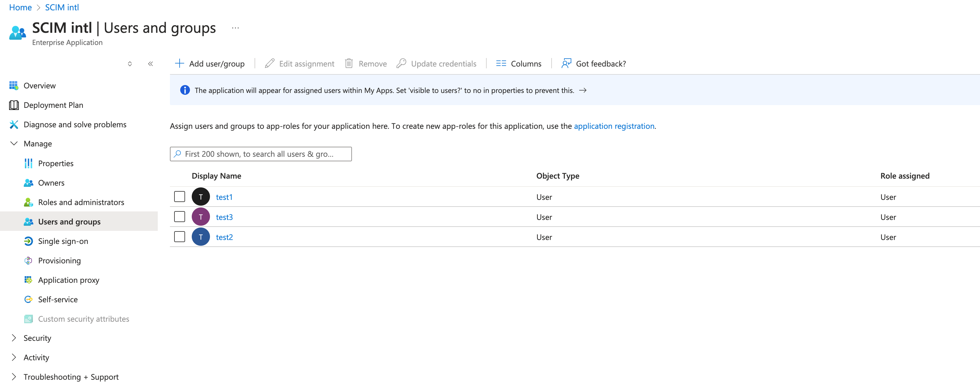The height and width of the screenshot is (387, 980).
Task: Navigate to Home breadcrumb link
Action: [20, 7]
